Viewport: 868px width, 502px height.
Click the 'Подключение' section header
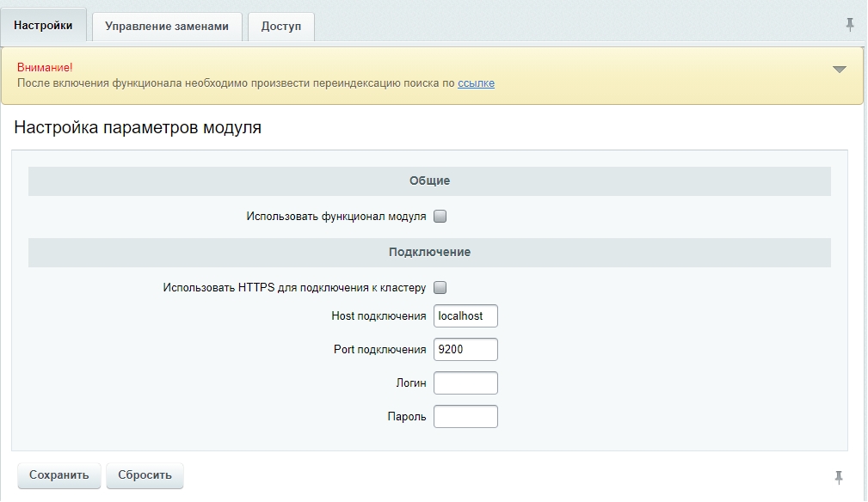[429, 253]
